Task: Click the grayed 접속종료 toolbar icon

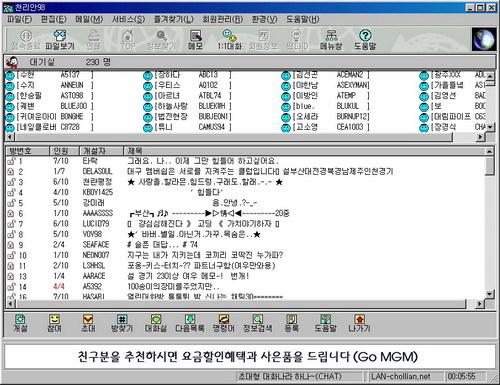Action: tap(26, 40)
